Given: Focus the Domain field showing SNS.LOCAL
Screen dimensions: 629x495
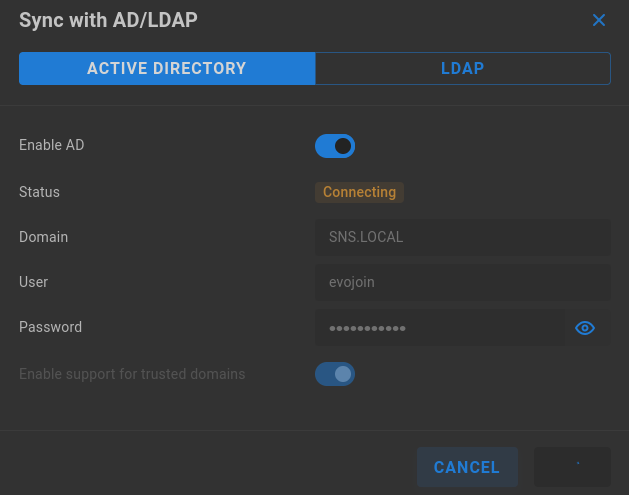Looking at the screenshot, I should click(463, 237).
